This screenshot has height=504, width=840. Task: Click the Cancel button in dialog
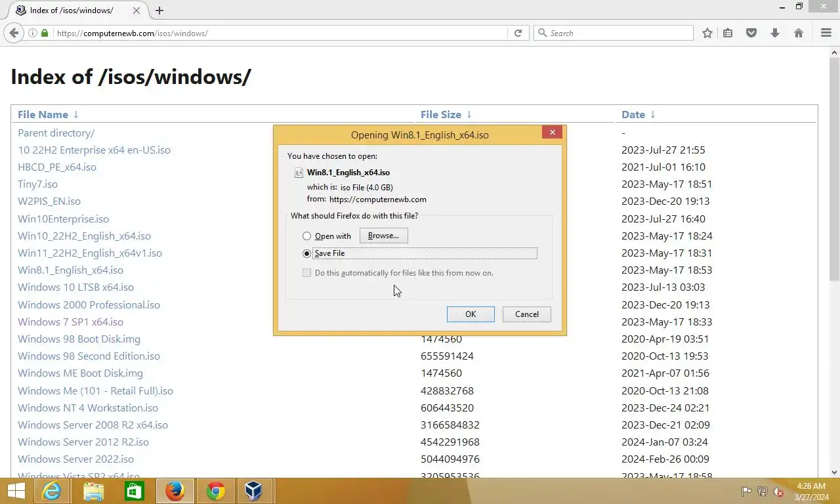tap(526, 314)
